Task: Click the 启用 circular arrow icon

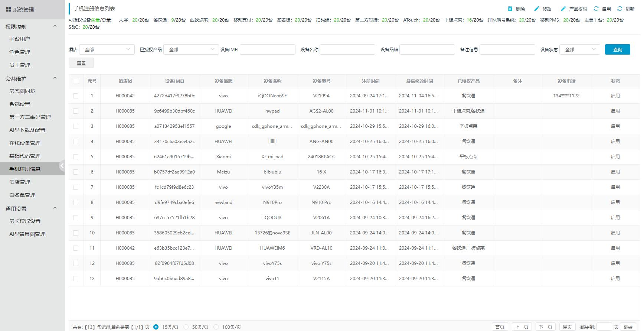Action: [x=596, y=9]
